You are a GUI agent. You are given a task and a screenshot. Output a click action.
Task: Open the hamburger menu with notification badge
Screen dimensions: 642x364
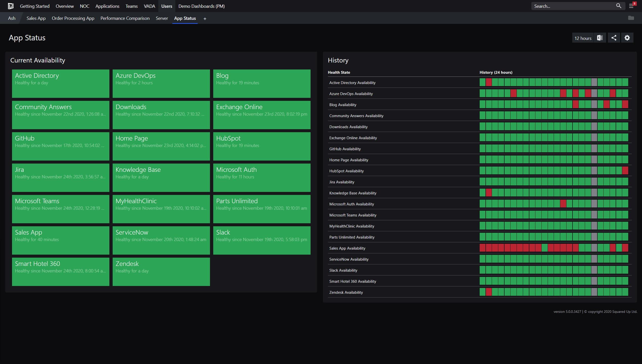click(632, 6)
